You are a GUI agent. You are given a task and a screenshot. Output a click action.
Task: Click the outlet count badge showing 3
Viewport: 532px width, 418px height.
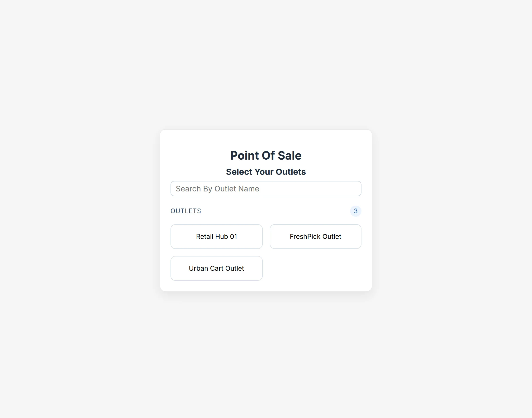(355, 211)
